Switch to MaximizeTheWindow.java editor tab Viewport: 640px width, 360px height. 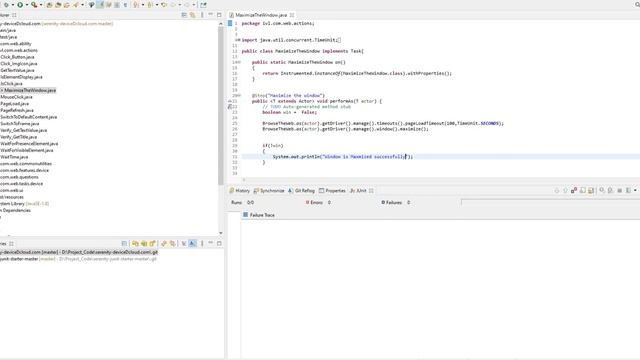tap(261, 15)
